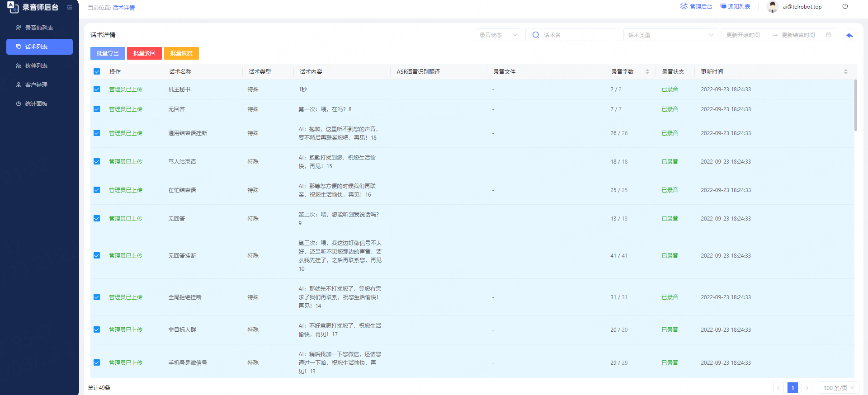Open 话术列表 in the sidebar
Screen dimensions: 868x395
coord(39,47)
